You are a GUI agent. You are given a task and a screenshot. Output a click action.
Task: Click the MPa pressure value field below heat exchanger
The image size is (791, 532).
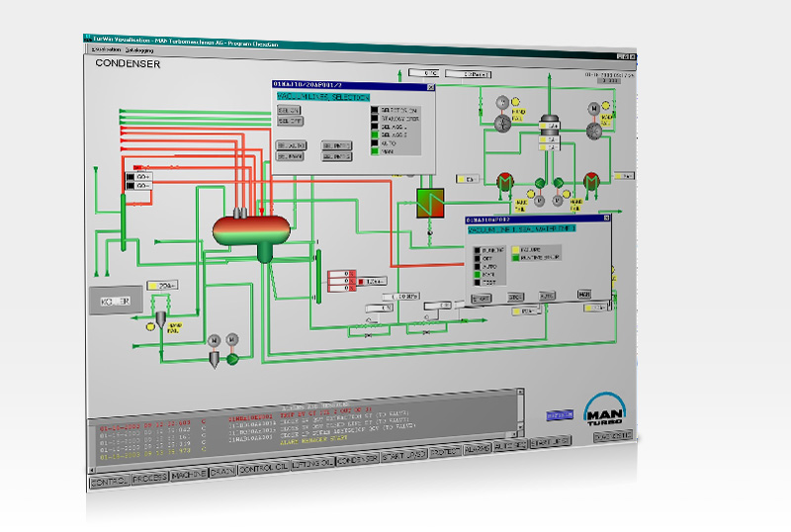point(401,297)
